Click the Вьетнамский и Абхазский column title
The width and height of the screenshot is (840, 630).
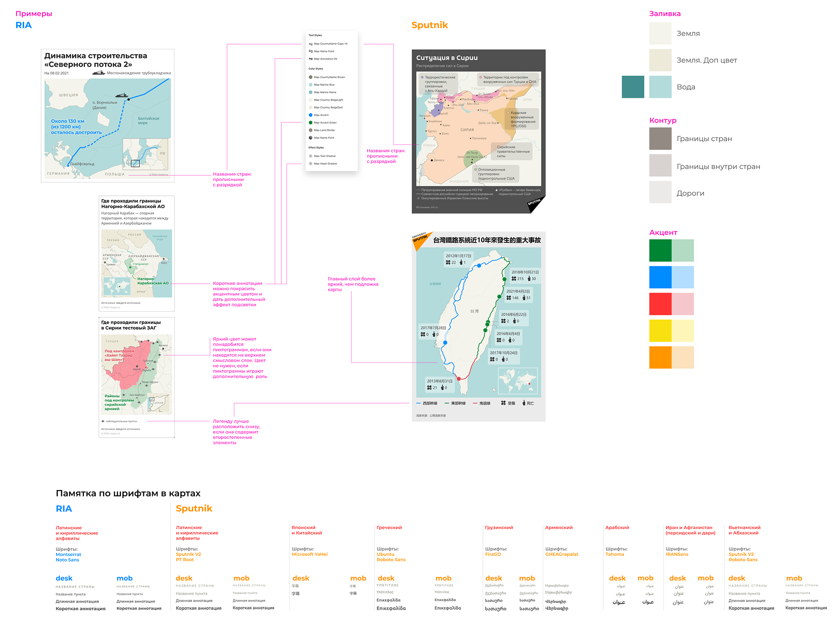coord(745,530)
